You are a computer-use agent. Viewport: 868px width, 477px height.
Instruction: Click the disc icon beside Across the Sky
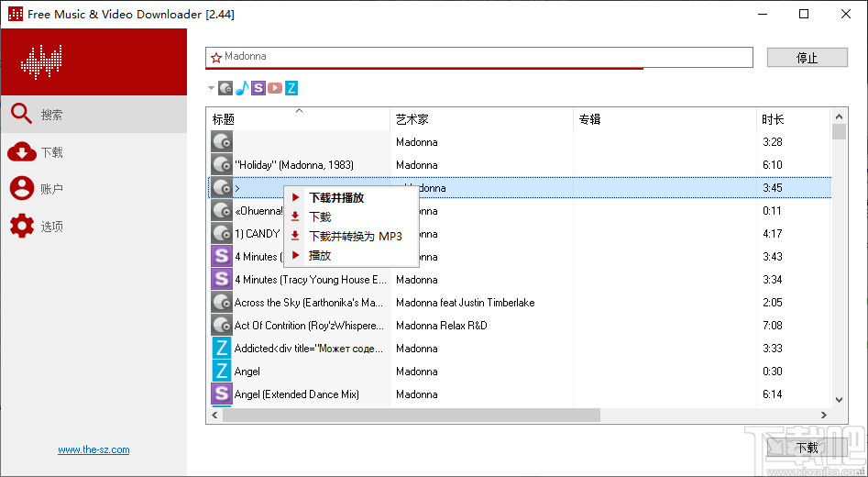click(222, 303)
